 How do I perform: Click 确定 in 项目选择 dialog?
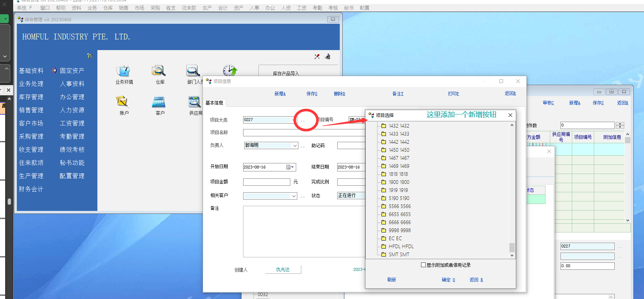point(448,280)
